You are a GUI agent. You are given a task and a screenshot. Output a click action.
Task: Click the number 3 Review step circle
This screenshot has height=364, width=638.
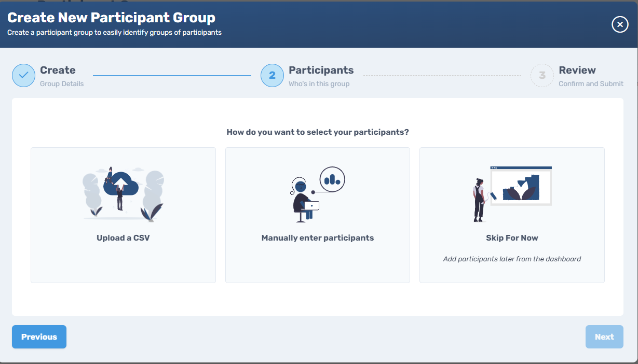point(542,75)
